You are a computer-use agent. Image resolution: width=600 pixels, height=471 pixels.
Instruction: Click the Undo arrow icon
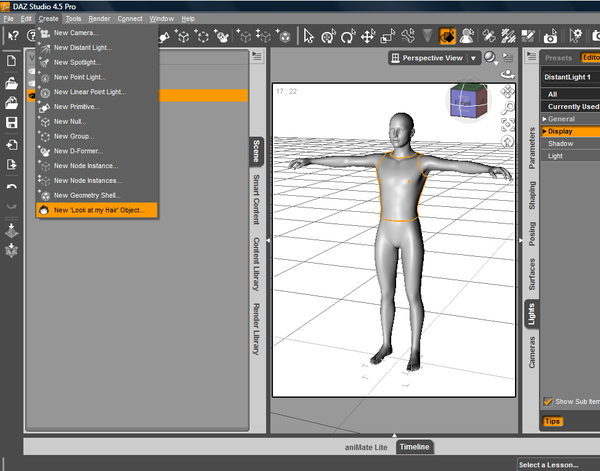[x=11, y=186]
